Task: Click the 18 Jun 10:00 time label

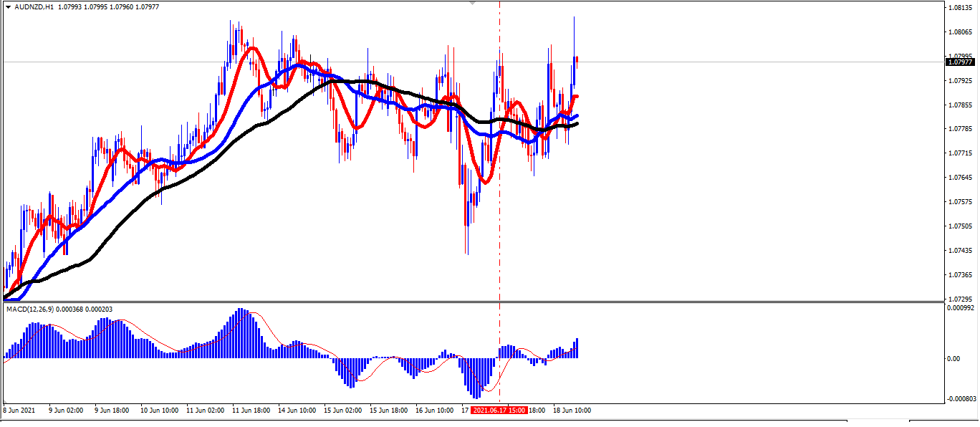Action: pos(572,411)
